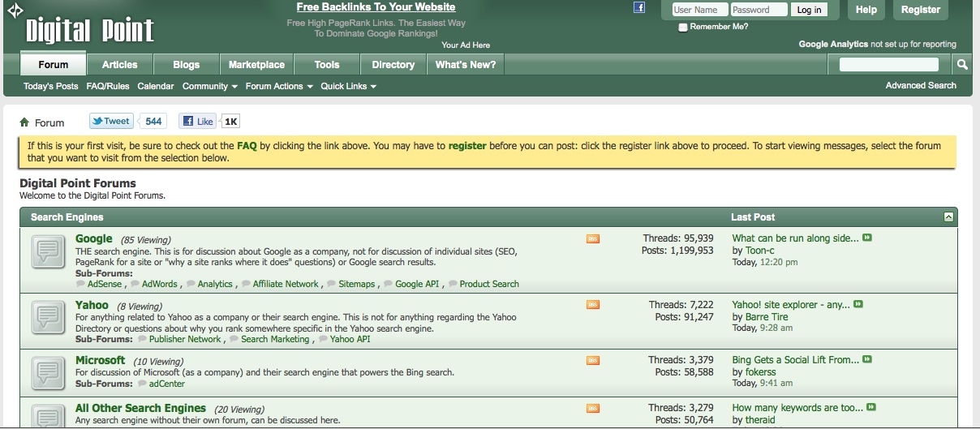Open the Affiliate Network sub-forum
Viewport: 980px width, 429px height.
click(x=286, y=284)
